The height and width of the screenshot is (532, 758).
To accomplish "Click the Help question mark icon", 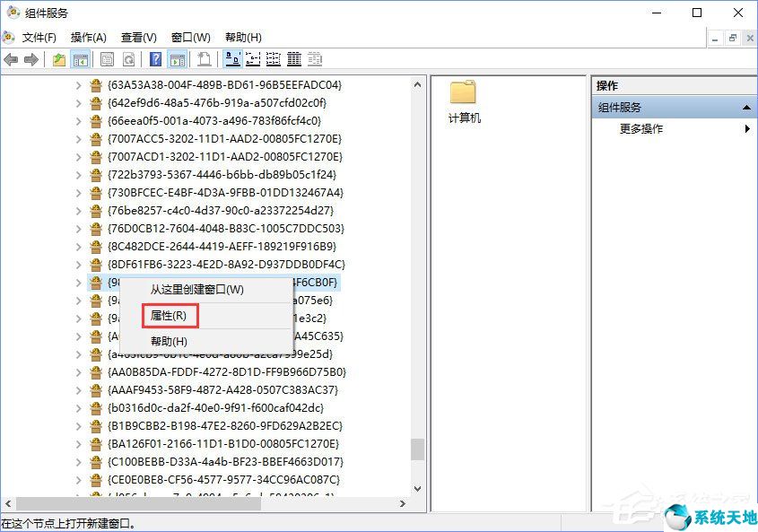I will (x=154, y=59).
